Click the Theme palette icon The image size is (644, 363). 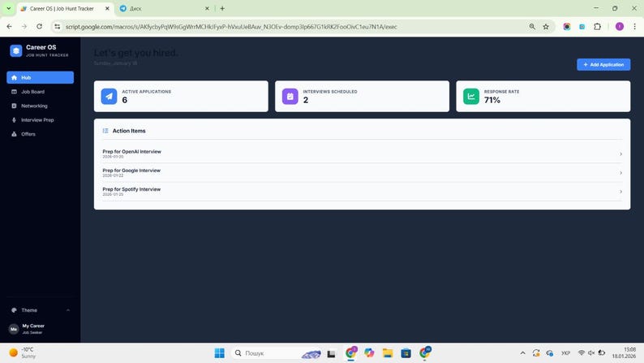[14, 310]
